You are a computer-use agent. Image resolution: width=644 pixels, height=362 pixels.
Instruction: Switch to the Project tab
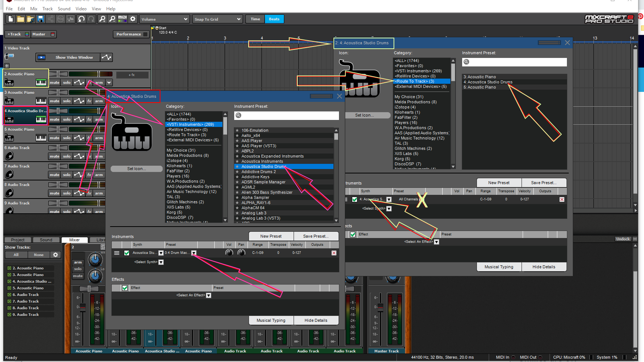(x=18, y=240)
